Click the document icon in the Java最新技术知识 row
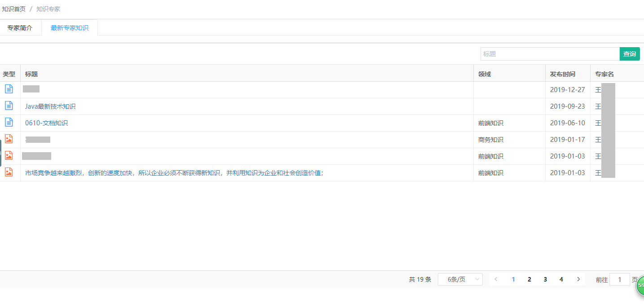 (x=9, y=106)
